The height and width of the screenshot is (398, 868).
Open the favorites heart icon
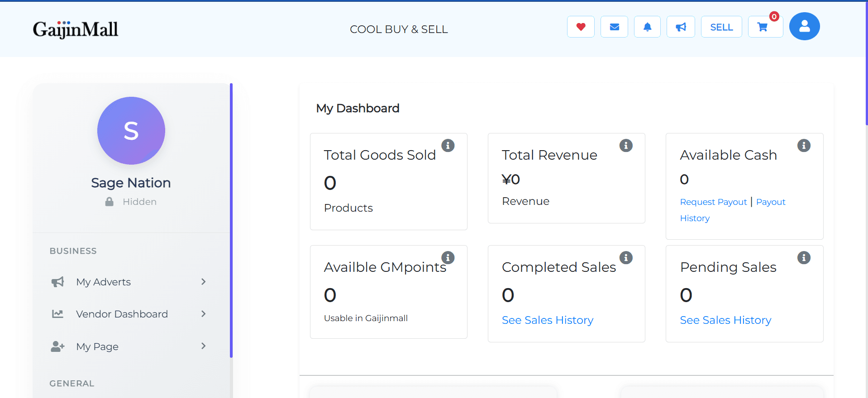[581, 27]
